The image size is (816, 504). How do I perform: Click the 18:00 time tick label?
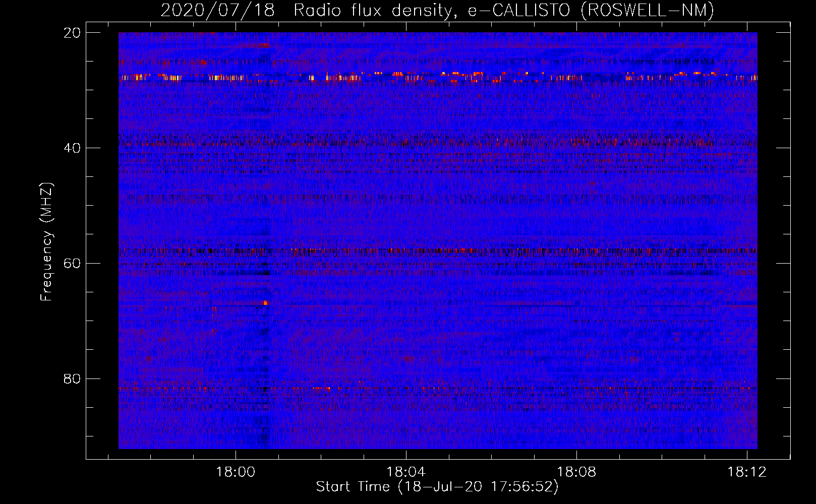(x=236, y=472)
